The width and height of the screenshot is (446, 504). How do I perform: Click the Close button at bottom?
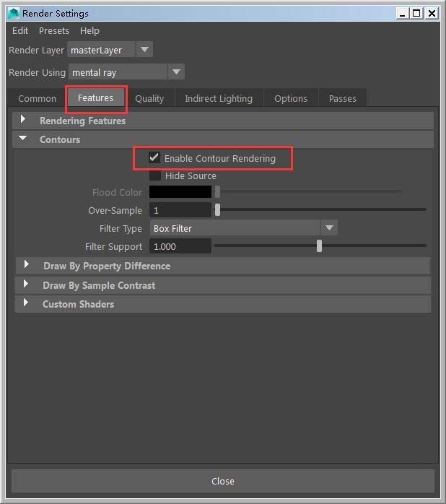(223, 481)
